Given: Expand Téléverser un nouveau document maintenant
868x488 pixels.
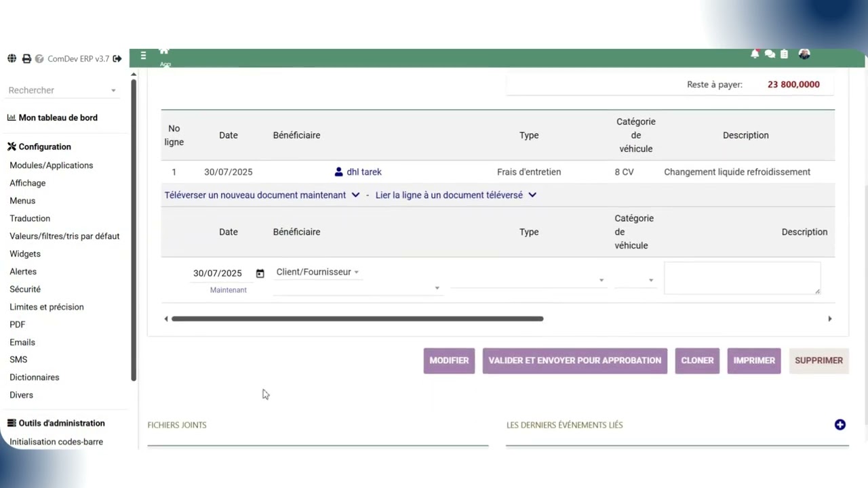Looking at the screenshot, I should 262,195.
